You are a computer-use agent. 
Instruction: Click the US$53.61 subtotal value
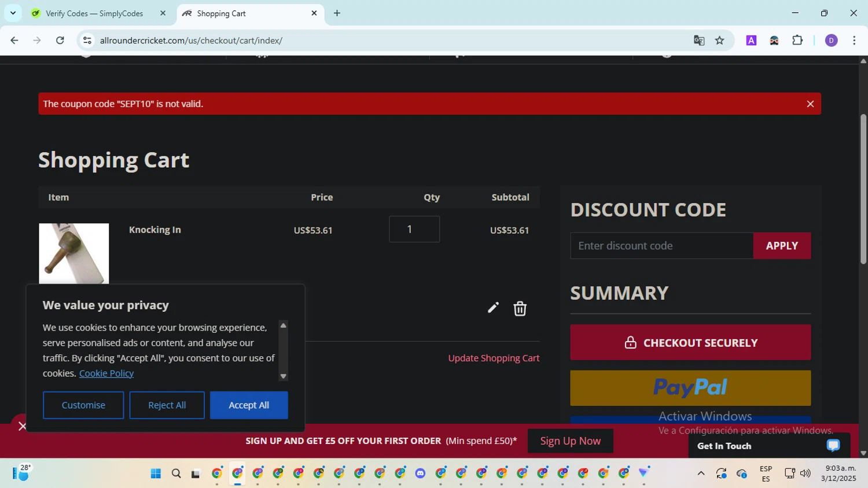(x=509, y=230)
